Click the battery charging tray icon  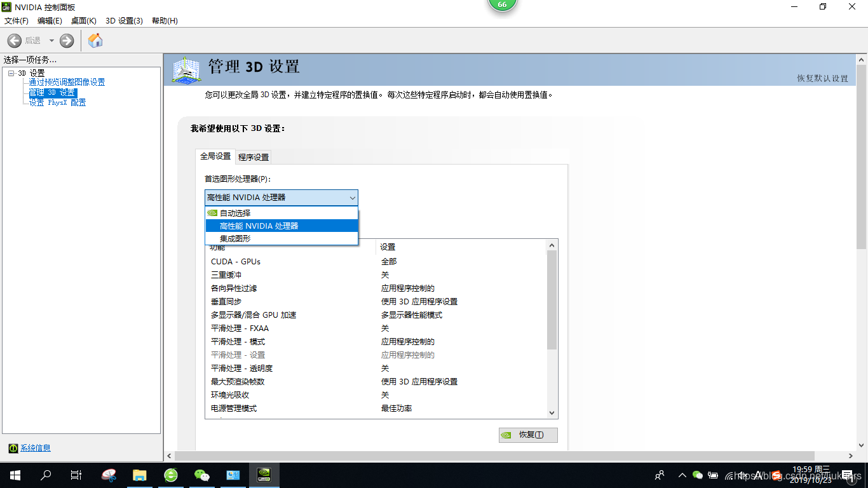714,475
